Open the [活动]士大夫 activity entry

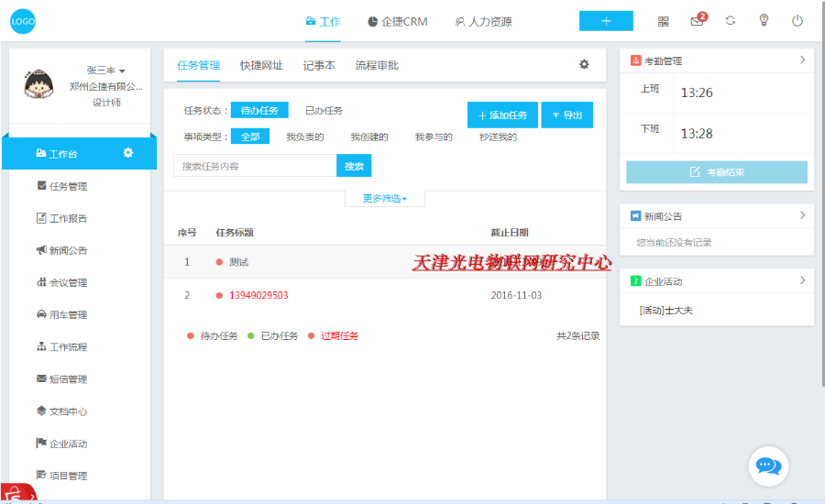(x=666, y=311)
